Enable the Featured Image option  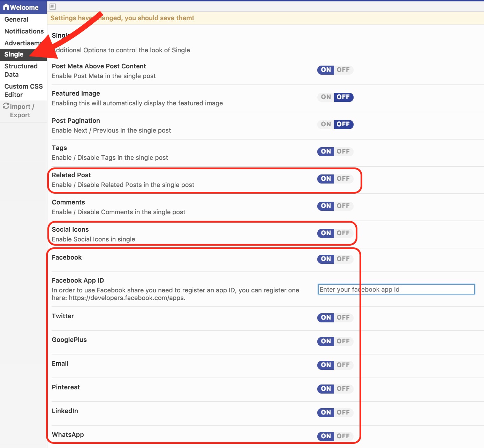tap(326, 97)
